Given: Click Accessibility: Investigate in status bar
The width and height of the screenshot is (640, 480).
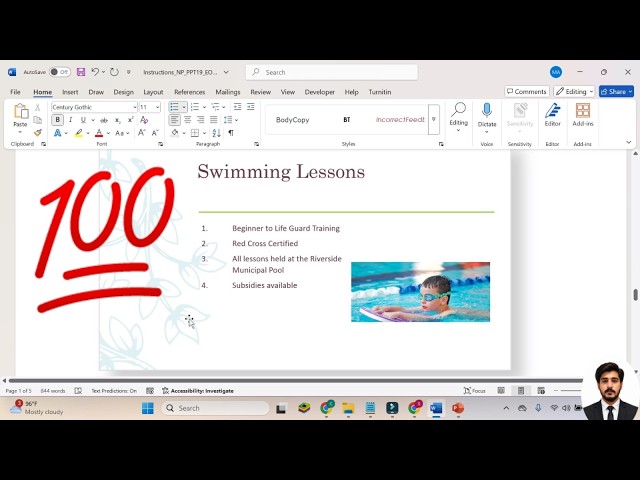Looking at the screenshot, I should pyautogui.click(x=198, y=391).
